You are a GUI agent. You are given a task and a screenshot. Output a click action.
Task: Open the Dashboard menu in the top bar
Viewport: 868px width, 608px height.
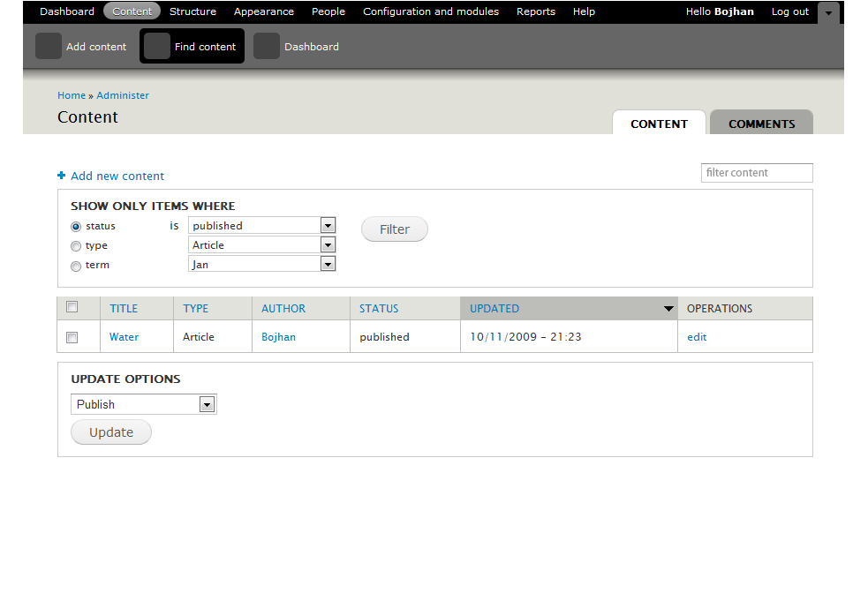[x=67, y=11]
